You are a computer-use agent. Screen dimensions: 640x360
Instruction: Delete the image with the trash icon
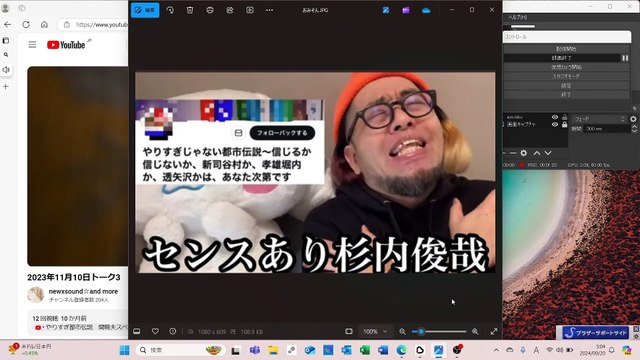coord(190,10)
